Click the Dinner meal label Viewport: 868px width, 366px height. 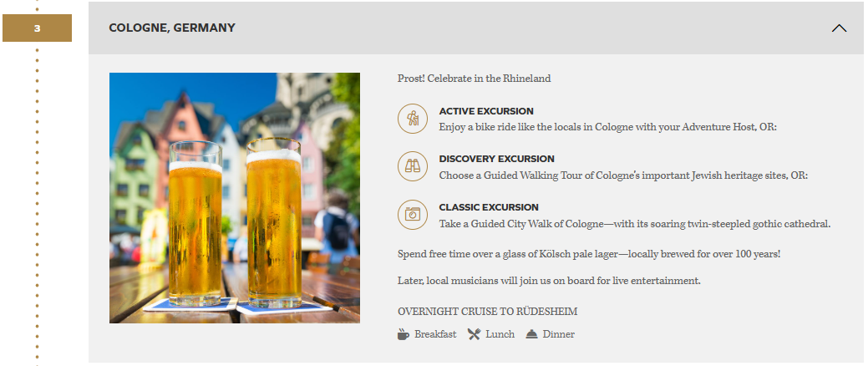click(x=558, y=334)
